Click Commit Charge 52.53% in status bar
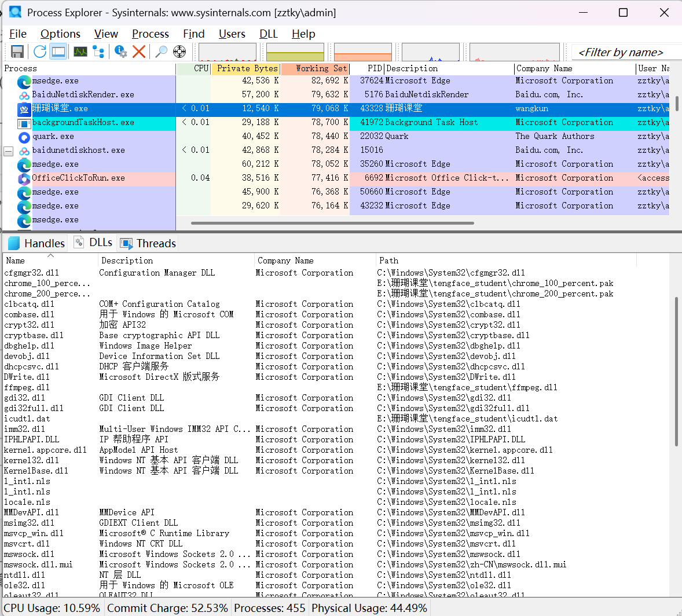 coord(167,608)
